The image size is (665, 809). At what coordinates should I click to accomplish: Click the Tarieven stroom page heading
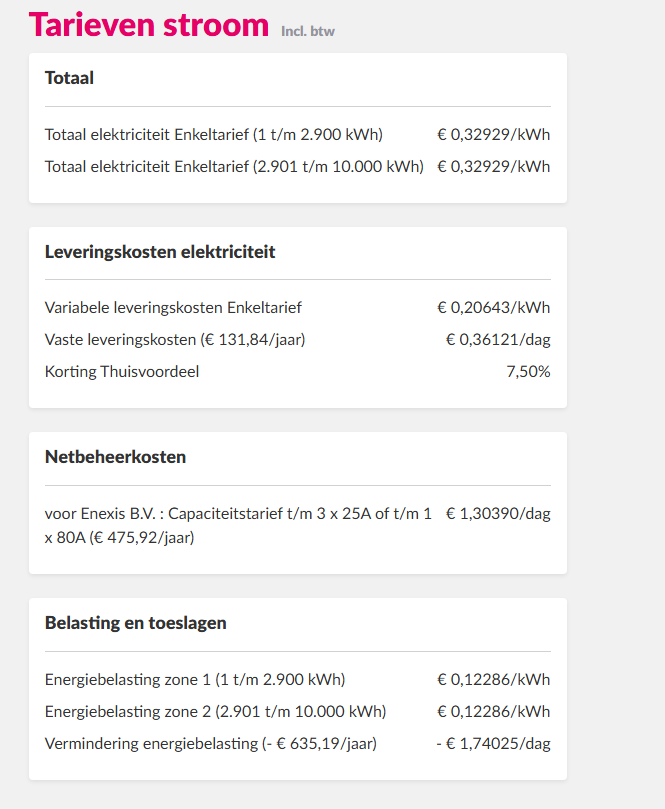pyautogui.click(x=149, y=25)
